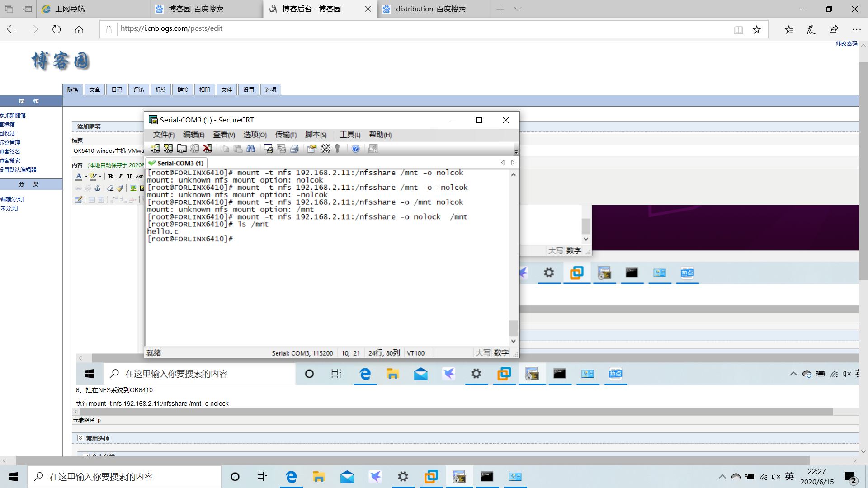Screen dimensions: 868x488
Task: Click the Quick Connect lightning icon
Action: (x=168, y=149)
